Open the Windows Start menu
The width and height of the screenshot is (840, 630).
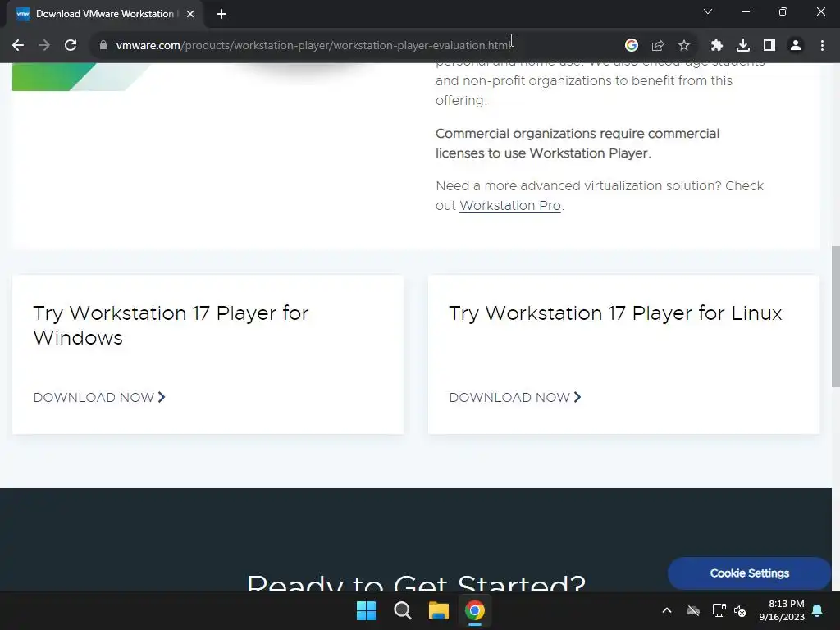(367, 610)
